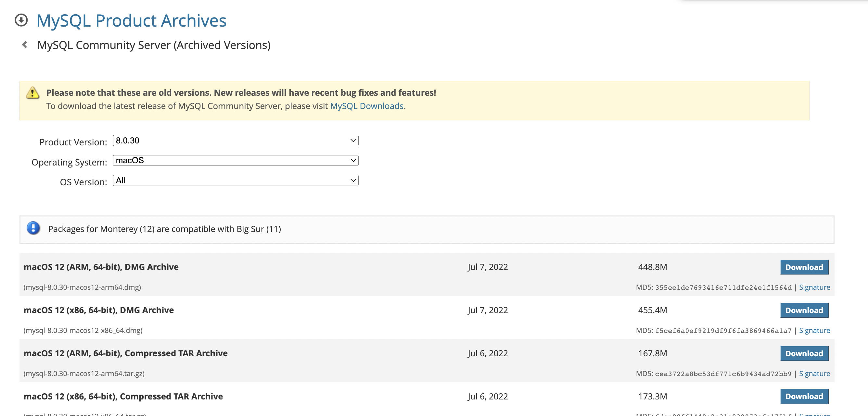Click size value '448.8M'
Image resolution: width=868 pixels, height=416 pixels.
coord(653,267)
